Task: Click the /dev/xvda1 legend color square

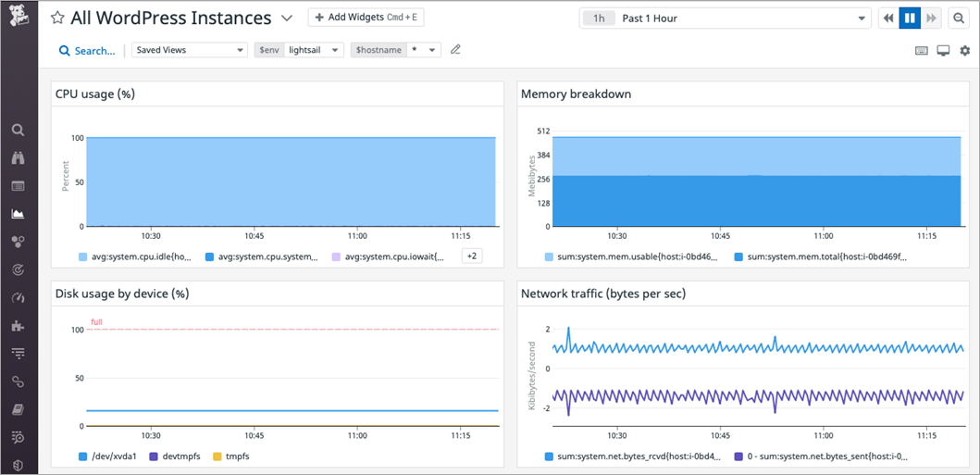Action: click(x=82, y=456)
